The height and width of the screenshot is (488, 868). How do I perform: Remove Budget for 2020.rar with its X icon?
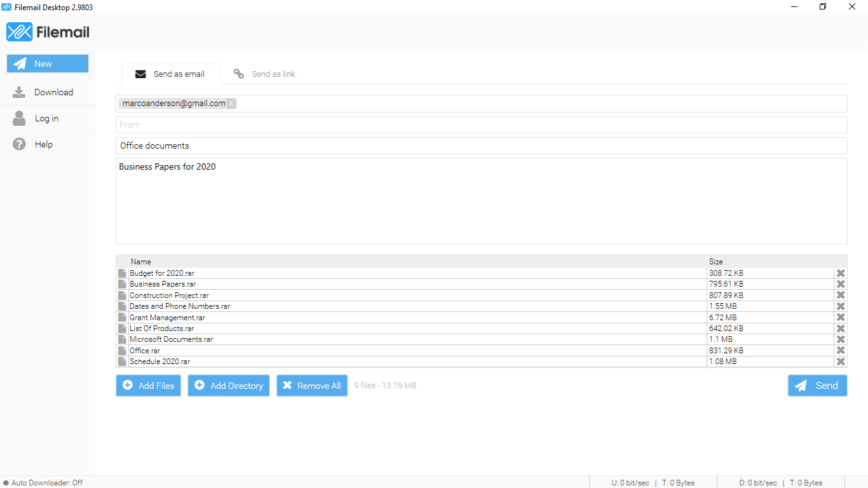841,273
